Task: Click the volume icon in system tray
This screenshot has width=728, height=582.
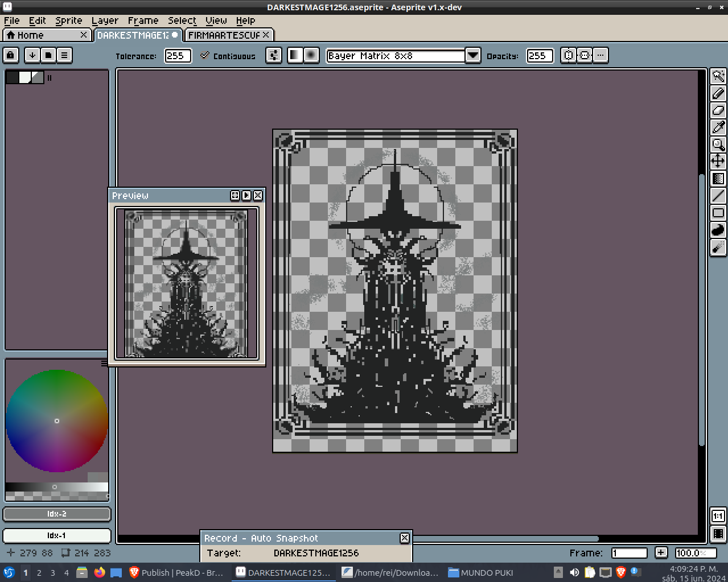Action: (574, 572)
